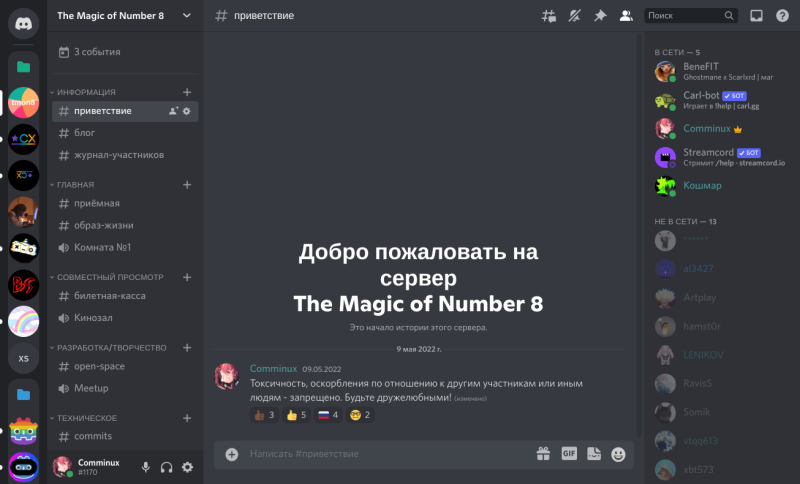The width and height of the screenshot is (800, 484).
Task: Open offline member hamst0r profile
Action: [x=720, y=326]
